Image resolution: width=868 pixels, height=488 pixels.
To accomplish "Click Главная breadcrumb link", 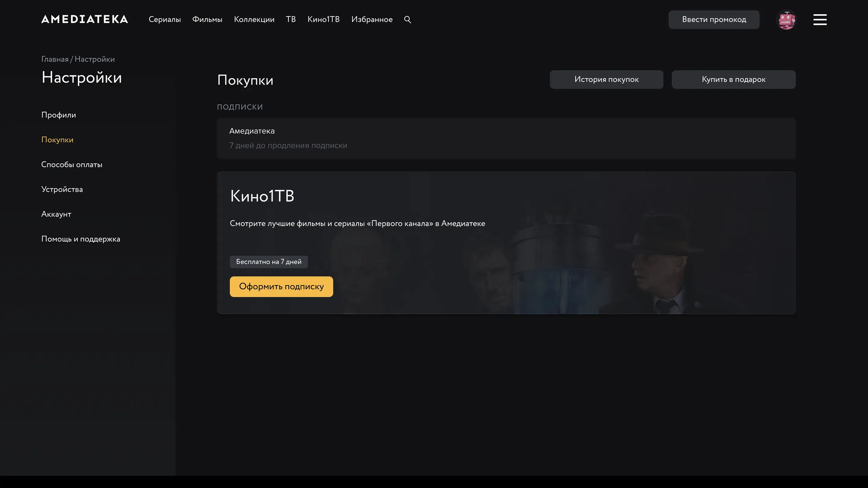I will coord(55,59).
